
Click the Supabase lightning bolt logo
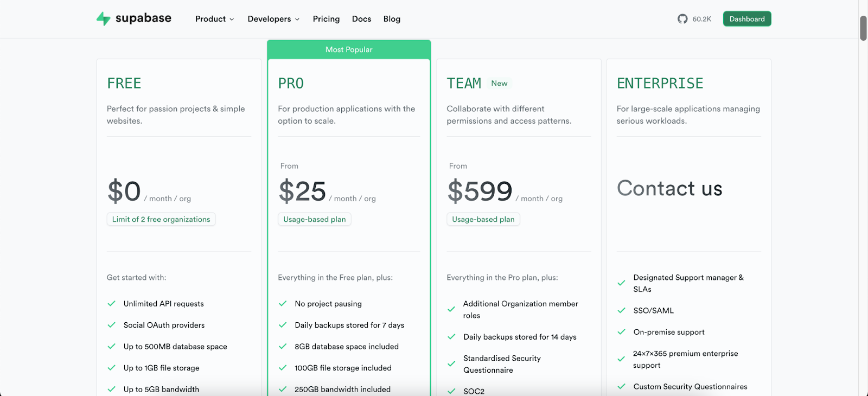pos(103,19)
